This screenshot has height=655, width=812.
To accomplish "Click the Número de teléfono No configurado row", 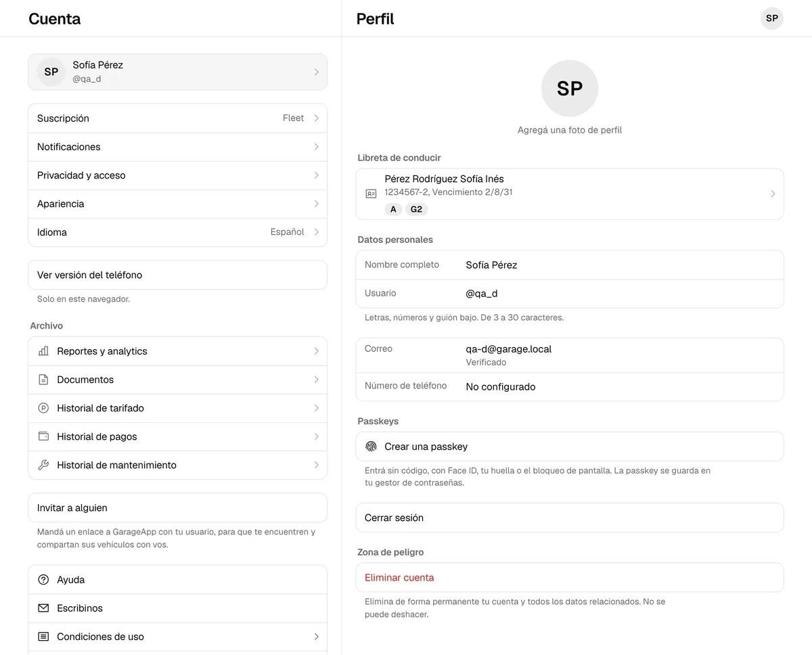I will tap(570, 387).
